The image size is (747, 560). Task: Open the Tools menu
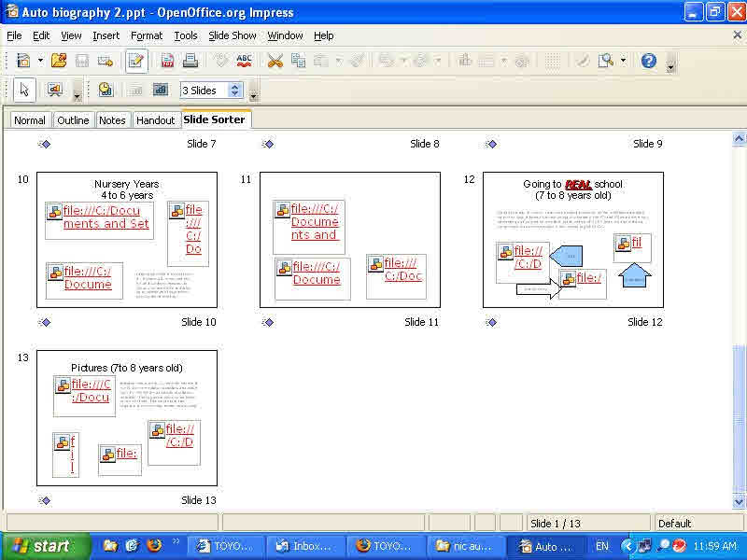pos(185,35)
